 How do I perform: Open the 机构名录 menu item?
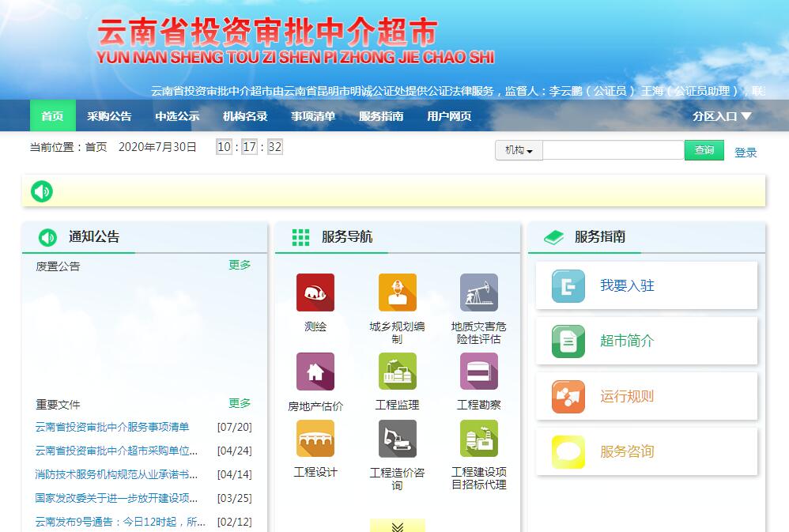tap(246, 116)
